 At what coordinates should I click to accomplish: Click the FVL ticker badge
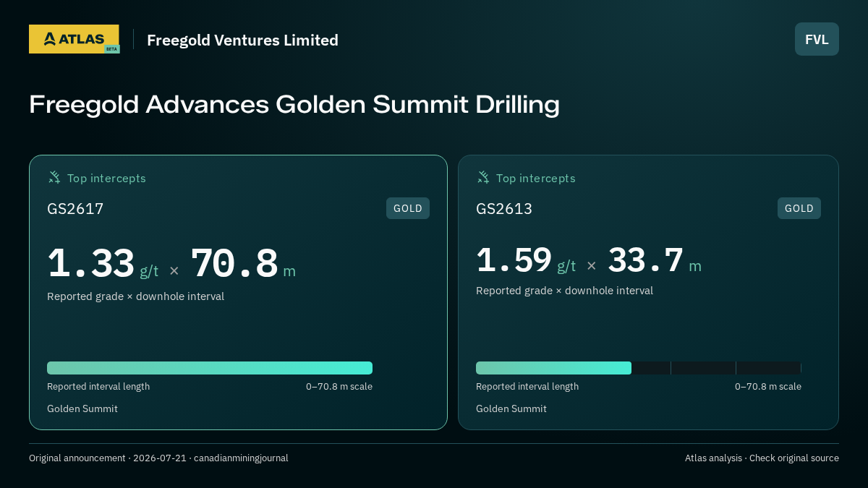[x=817, y=39]
